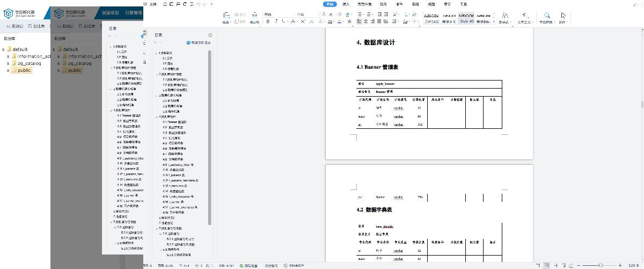Open the find and replace tool

547,18
